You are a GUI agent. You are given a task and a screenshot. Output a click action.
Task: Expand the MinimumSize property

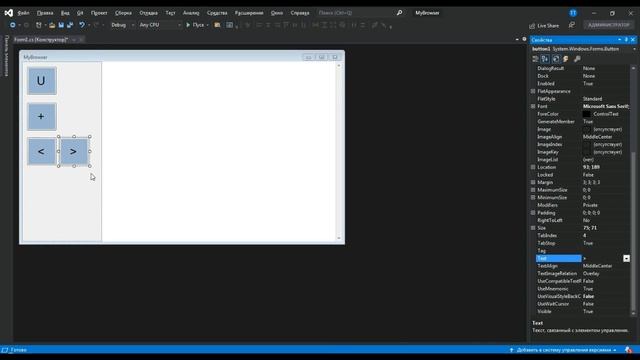coord(533,198)
